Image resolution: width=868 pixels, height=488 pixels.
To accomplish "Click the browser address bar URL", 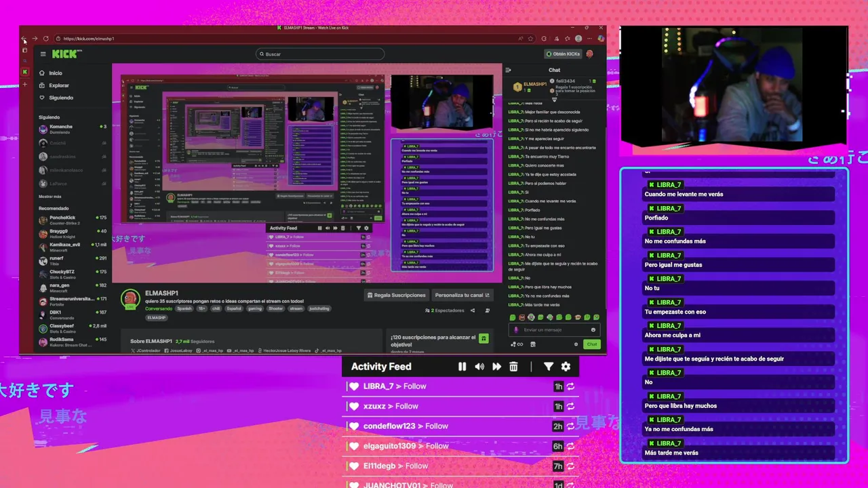I will coord(90,39).
